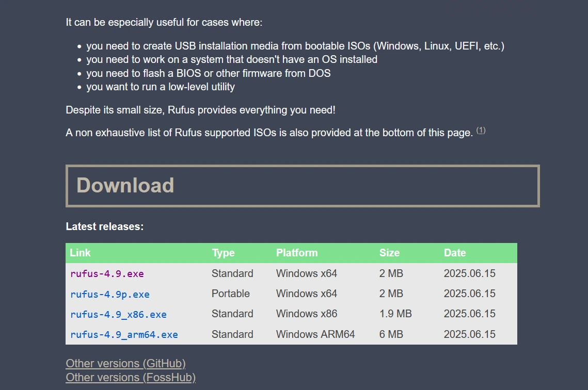Click the Download section heading
Viewport: 588px width, 390px height.
click(x=125, y=186)
